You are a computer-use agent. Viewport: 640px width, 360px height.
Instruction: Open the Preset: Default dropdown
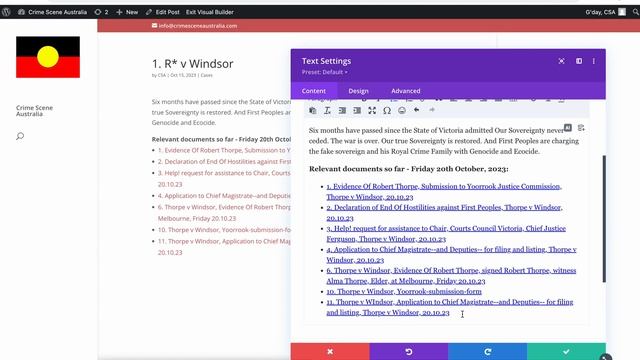coord(324,72)
